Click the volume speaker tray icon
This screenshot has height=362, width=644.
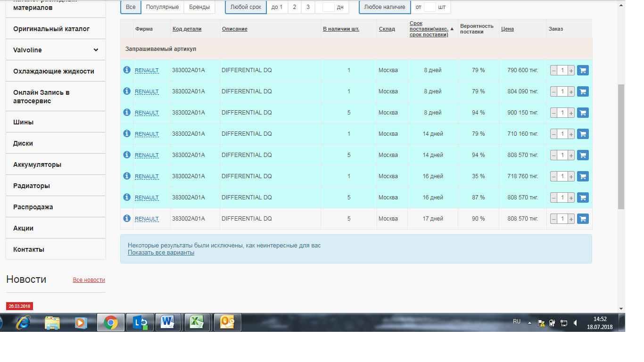[575, 323]
